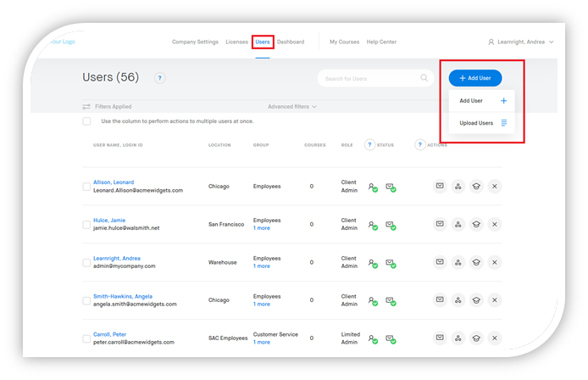Open Dashboard tab
Viewport: 588px width, 380px height.
point(291,42)
